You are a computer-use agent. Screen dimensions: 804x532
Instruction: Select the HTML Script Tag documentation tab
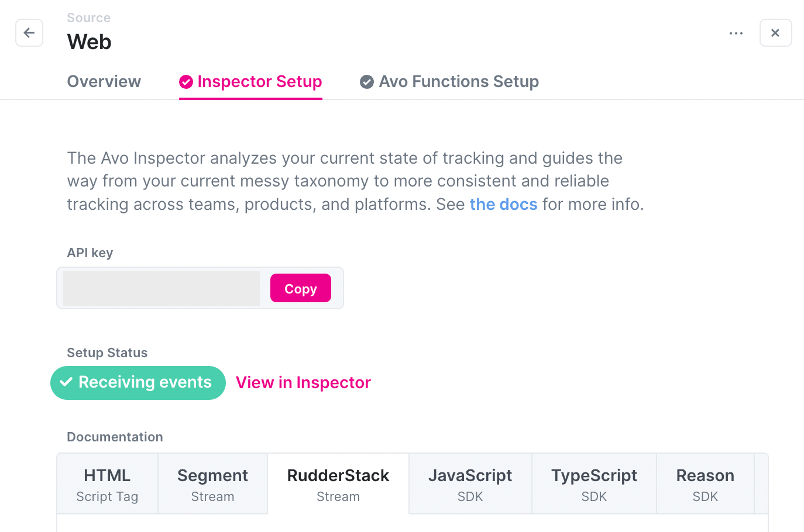[107, 483]
